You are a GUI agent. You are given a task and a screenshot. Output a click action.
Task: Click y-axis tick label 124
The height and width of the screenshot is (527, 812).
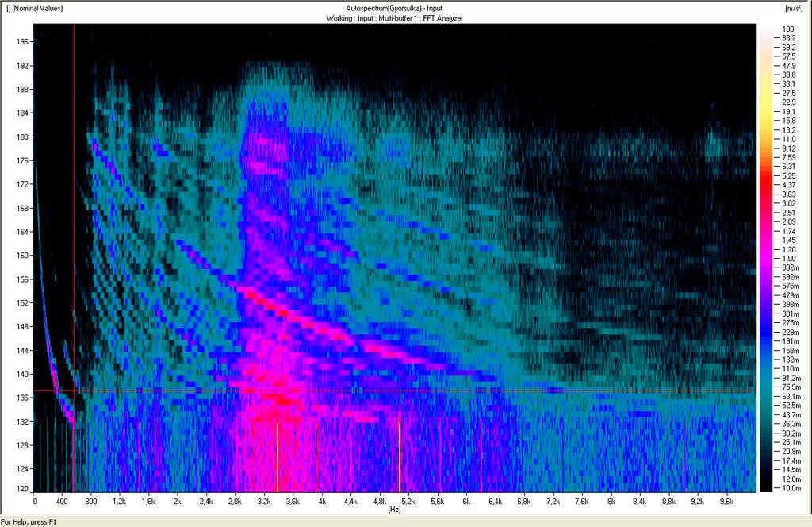tap(21, 469)
